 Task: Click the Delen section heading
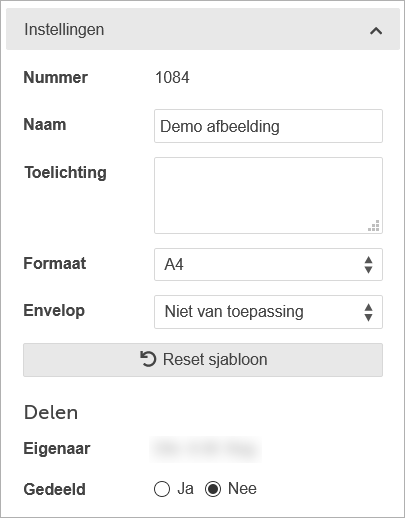tap(51, 413)
